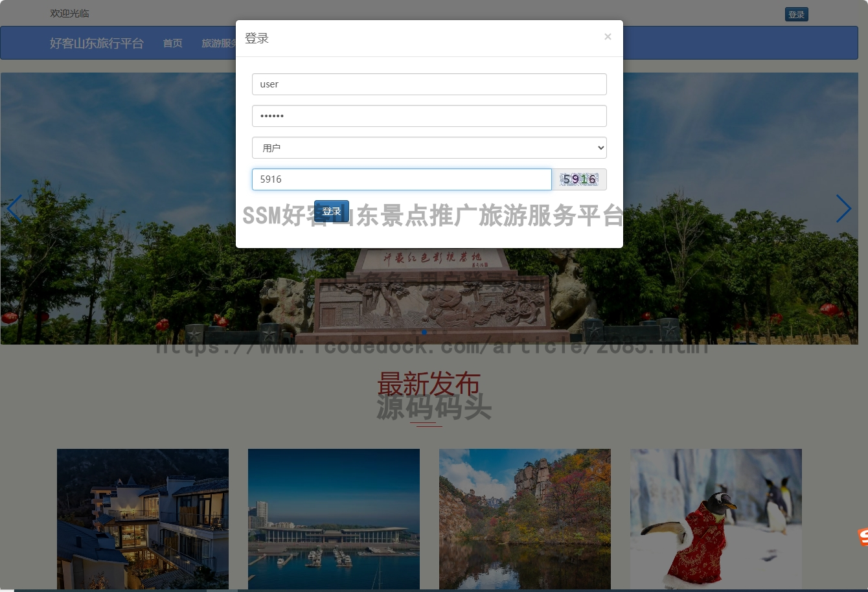
Task: Open the hillside villa hotel thumbnail
Action: [143, 519]
